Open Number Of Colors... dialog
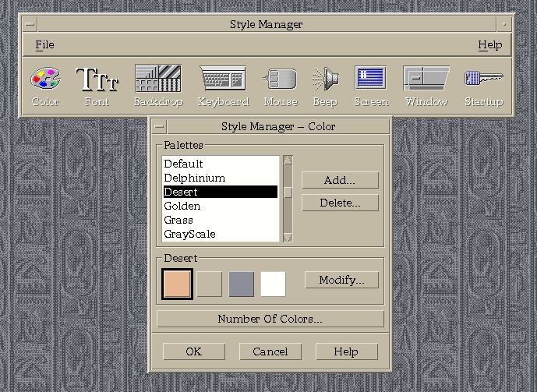Image resolution: width=537 pixels, height=392 pixels. (x=270, y=319)
